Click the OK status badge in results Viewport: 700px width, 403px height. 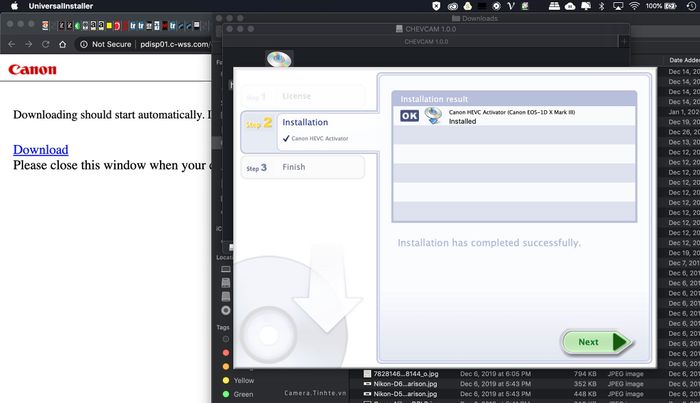coord(409,116)
